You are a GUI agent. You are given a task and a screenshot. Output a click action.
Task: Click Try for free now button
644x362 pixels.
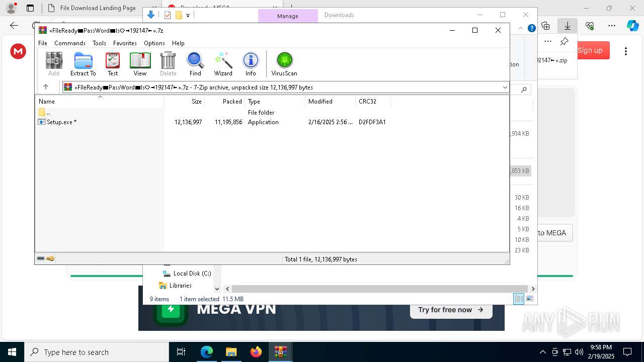tap(451, 310)
